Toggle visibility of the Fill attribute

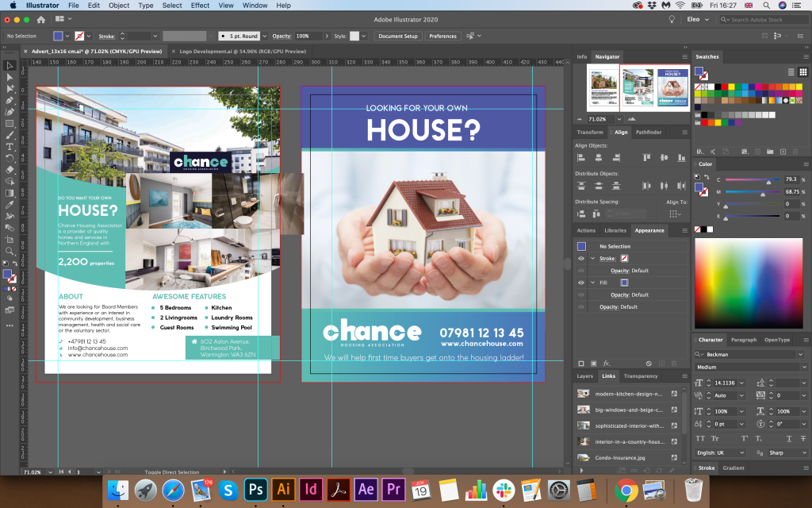tap(581, 283)
